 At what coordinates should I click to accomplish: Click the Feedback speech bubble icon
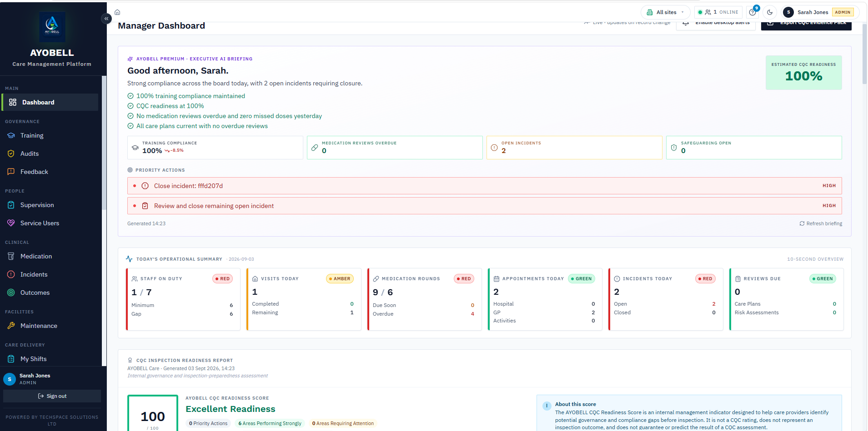[x=11, y=172]
